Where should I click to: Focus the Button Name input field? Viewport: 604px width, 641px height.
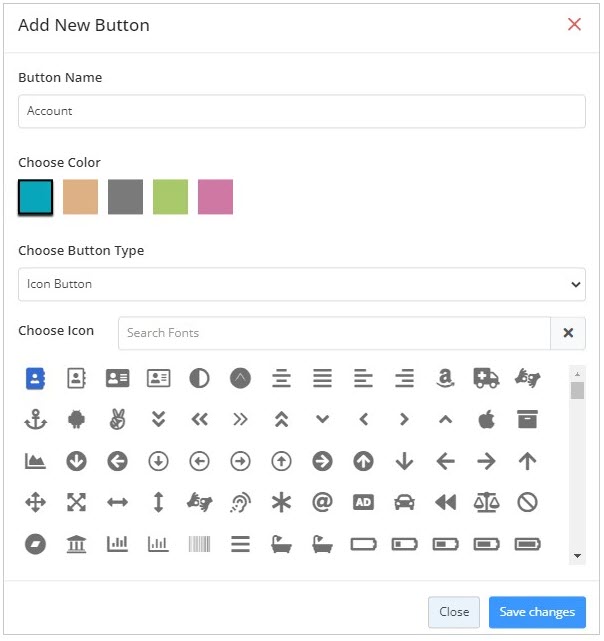pyautogui.click(x=302, y=111)
